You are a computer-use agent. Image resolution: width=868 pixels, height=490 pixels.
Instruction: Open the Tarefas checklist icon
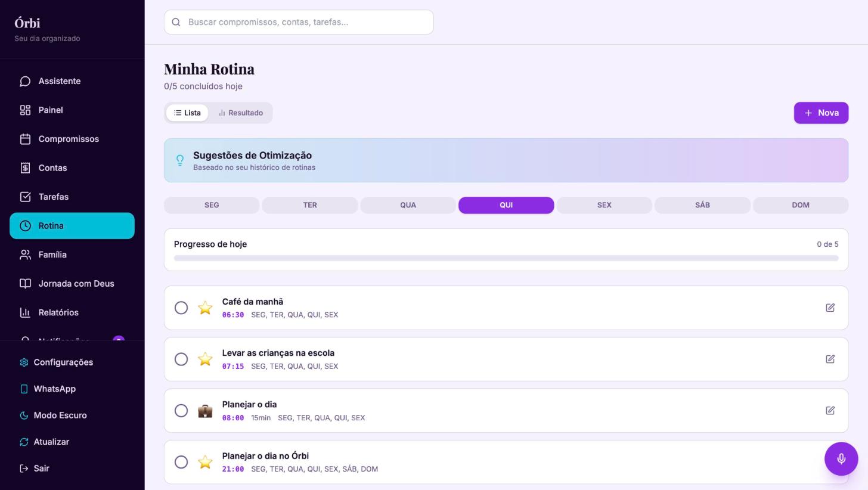click(25, 197)
